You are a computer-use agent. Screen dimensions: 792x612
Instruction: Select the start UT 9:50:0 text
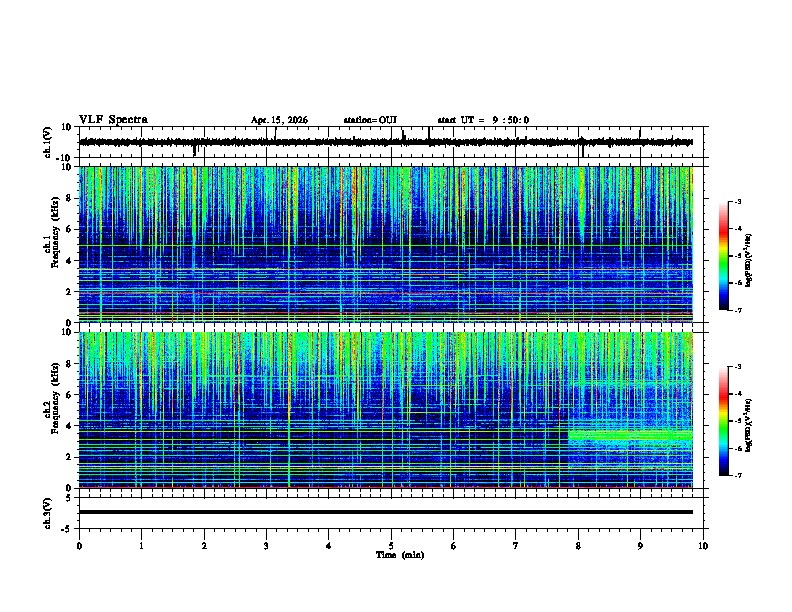point(483,120)
